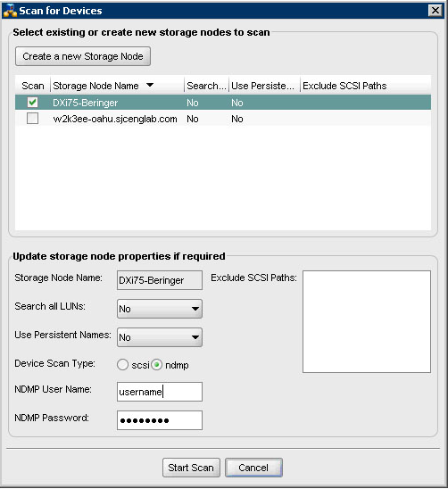
Task: Click the Storage Node Name sort arrow
Action: click(x=150, y=85)
